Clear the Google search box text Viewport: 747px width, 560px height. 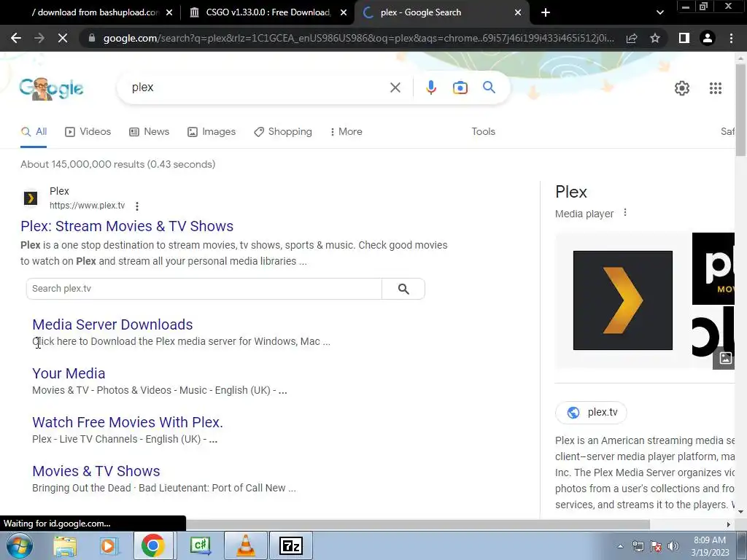pyautogui.click(x=395, y=87)
